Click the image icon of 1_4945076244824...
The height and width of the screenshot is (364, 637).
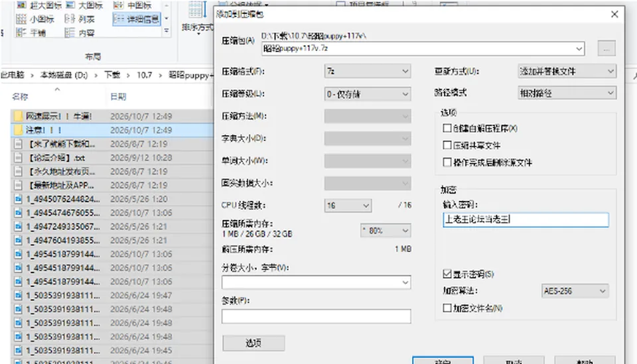(x=18, y=199)
